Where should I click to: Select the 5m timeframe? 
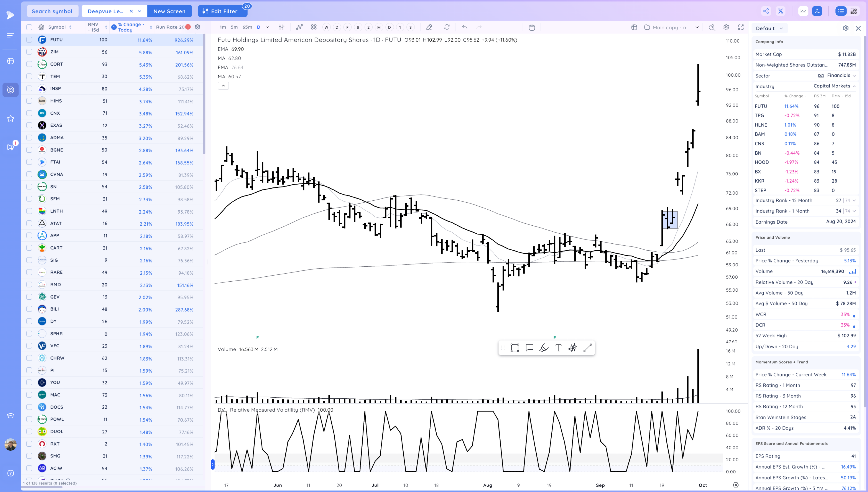click(234, 27)
